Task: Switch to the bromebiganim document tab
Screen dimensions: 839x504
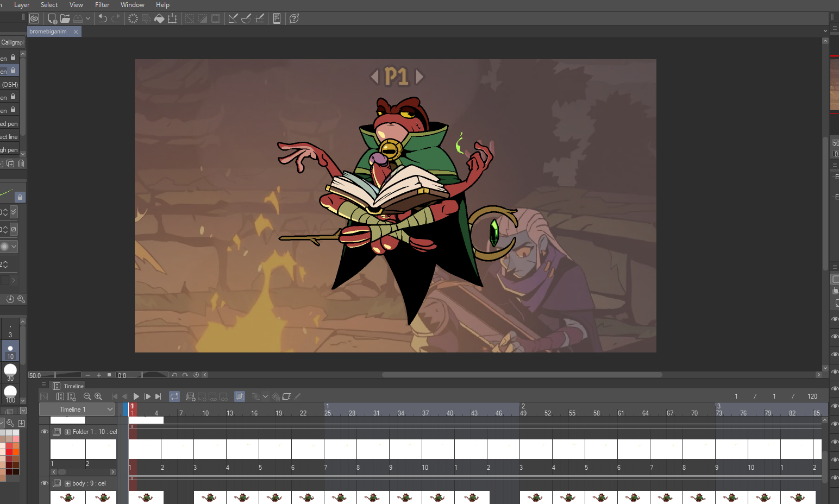Action: click(48, 31)
